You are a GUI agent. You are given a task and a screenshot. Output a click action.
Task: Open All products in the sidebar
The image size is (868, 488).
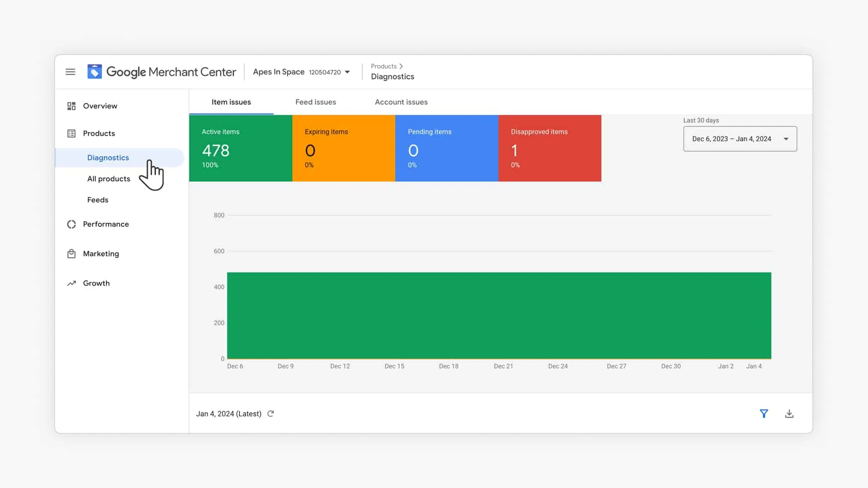pyautogui.click(x=108, y=179)
